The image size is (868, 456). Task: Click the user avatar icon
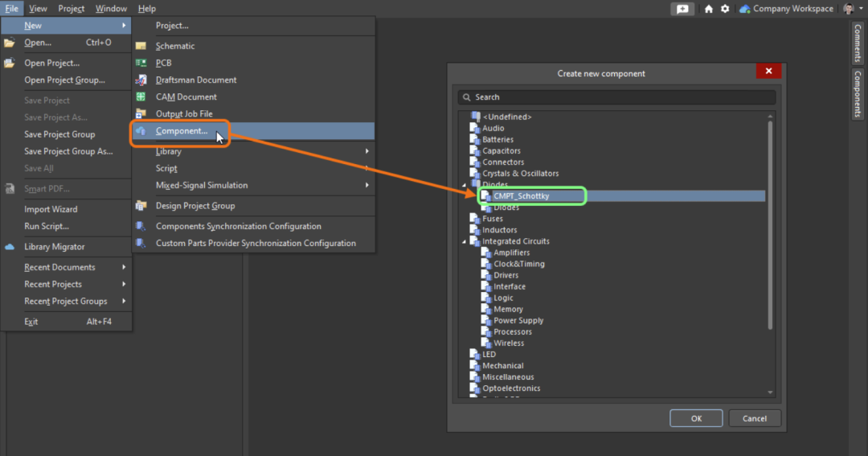click(x=848, y=8)
